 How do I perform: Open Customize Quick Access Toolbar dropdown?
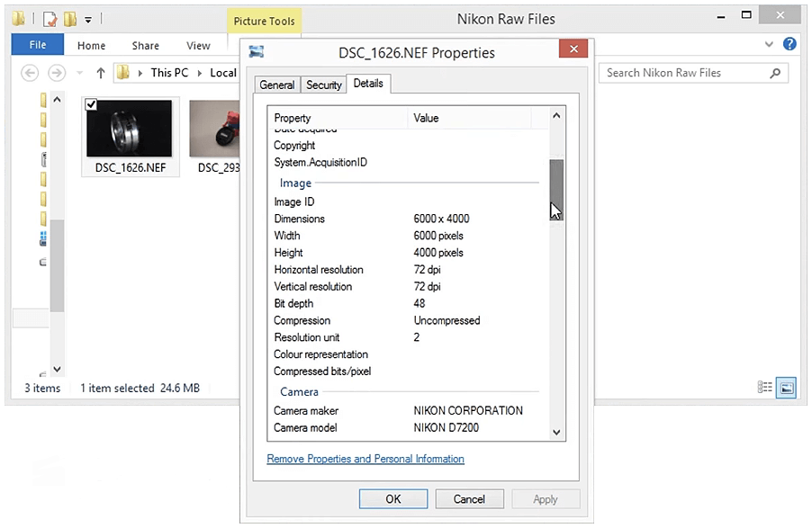pos(88,19)
